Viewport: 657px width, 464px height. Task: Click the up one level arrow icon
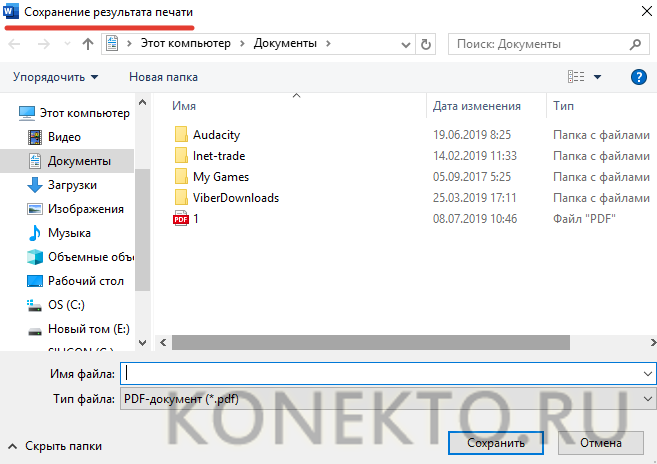[88, 45]
